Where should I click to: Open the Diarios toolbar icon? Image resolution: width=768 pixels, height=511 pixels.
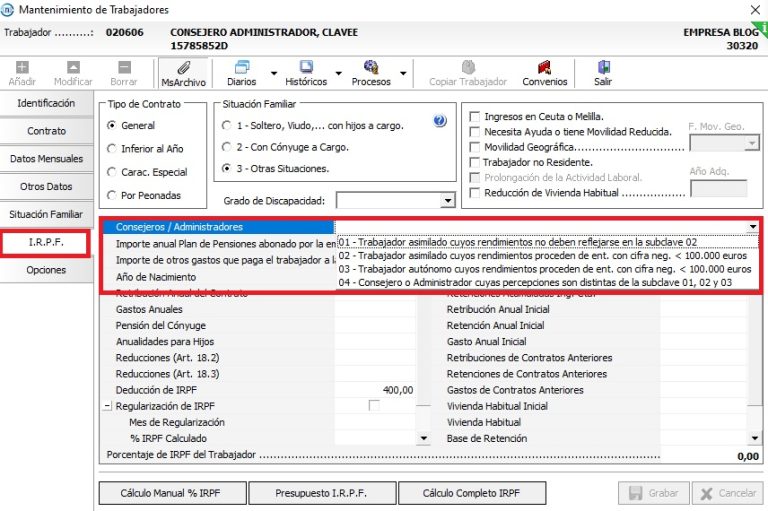pos(242,67)
